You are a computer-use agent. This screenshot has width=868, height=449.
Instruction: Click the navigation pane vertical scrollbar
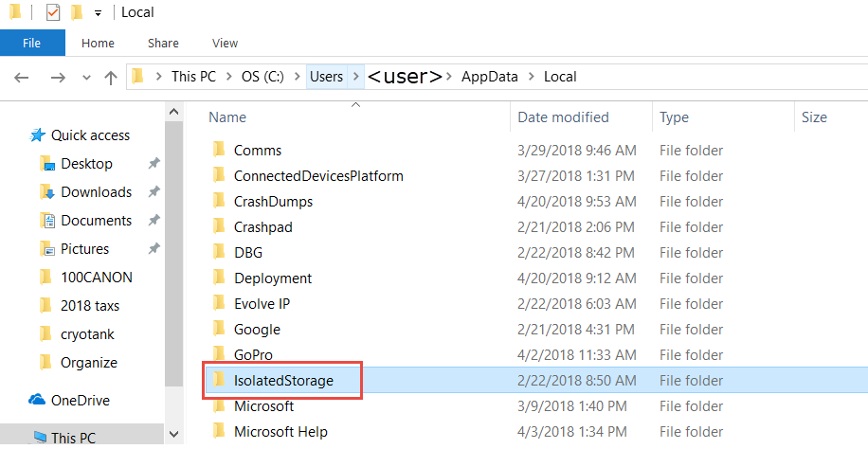coord(174,265)
